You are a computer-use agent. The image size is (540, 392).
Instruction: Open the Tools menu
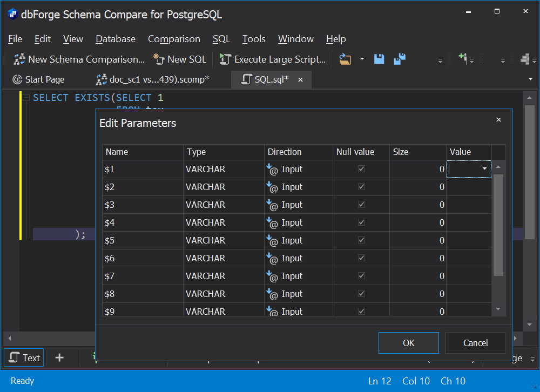point(254,39)
